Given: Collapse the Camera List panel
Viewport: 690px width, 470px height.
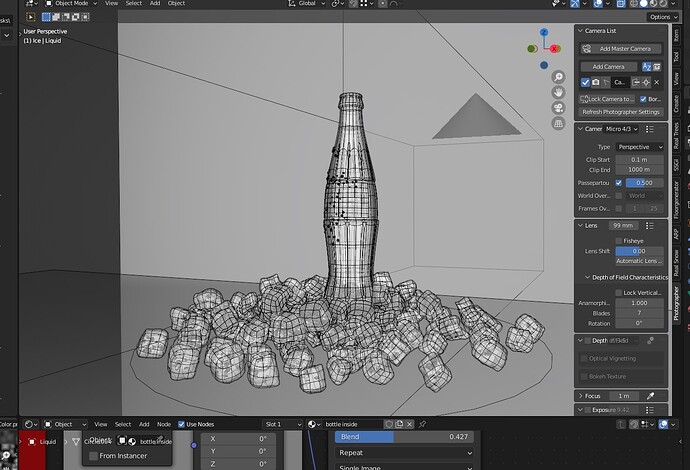Looking at the screenshot, I should pyautogui.click(x=580, y=31).
